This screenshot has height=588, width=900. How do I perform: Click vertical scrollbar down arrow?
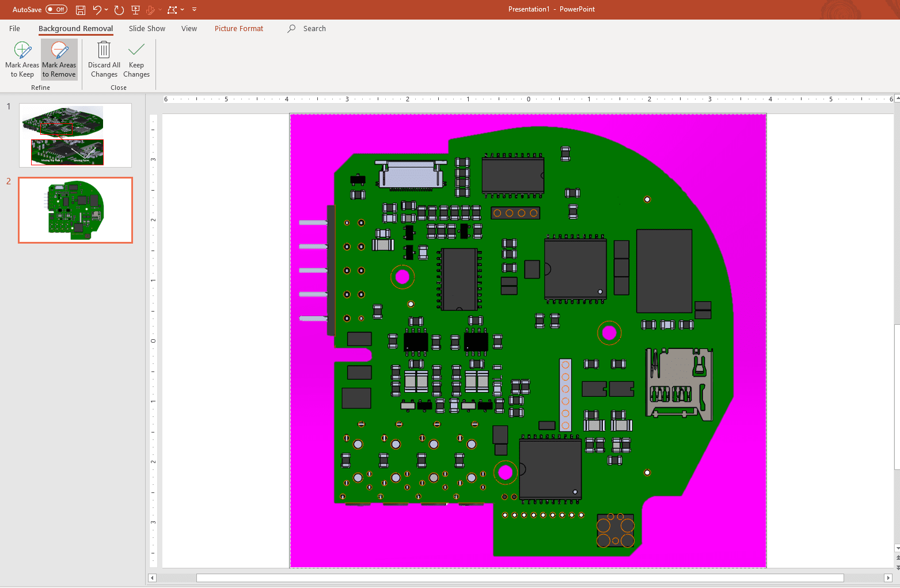[x=897, y=548]
